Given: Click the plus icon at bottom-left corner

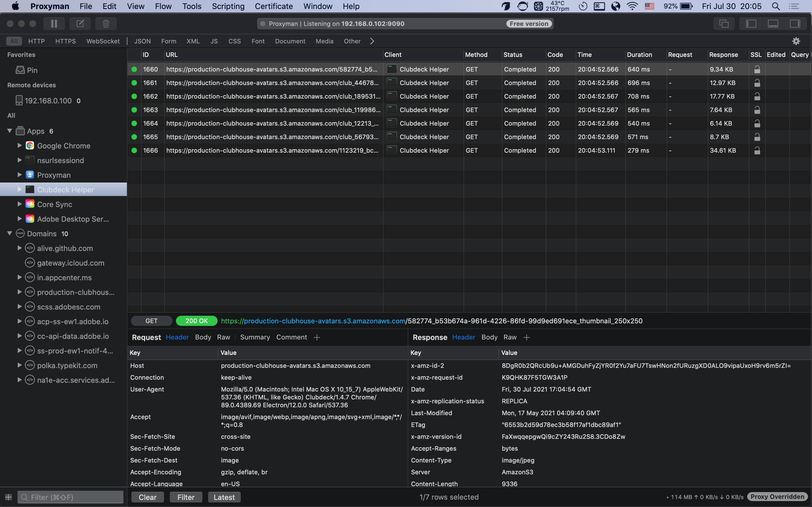Looking at the screenshot, I should pyautogui.click(x=9, y=497).
